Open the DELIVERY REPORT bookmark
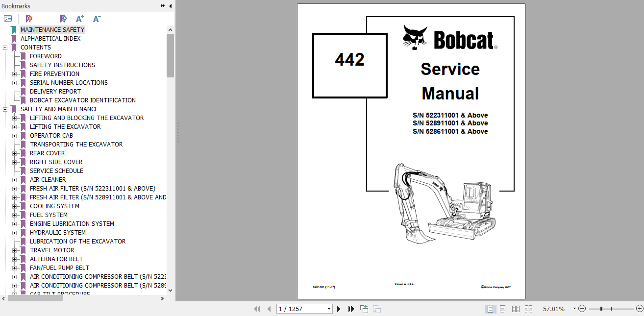 (x=55, y=92)
